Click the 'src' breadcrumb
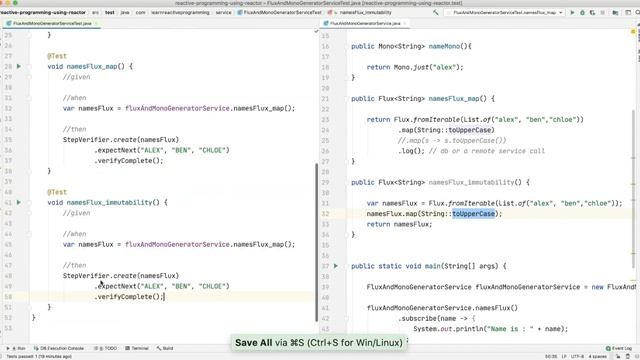 (x=95, y=13)
